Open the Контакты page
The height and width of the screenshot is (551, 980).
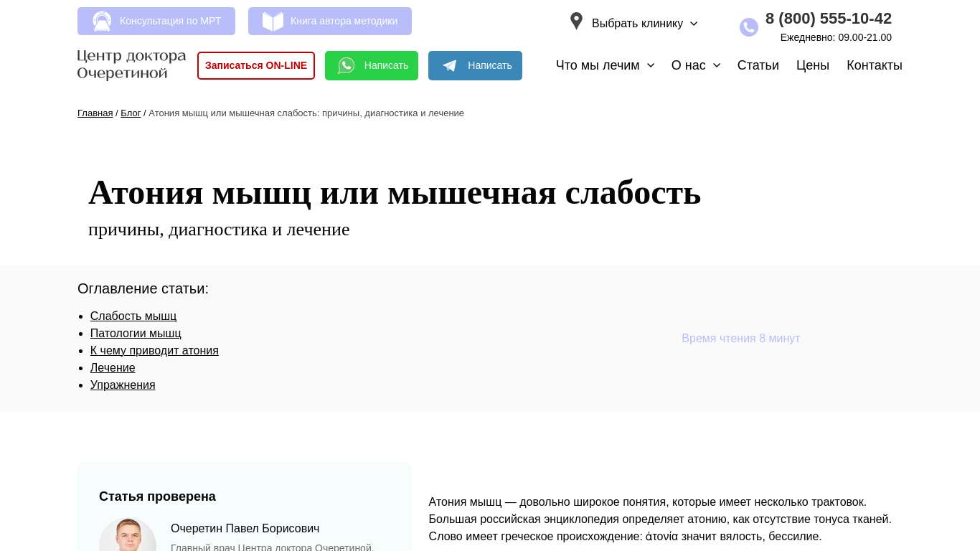pyautogui.click(x=874, y=65)
